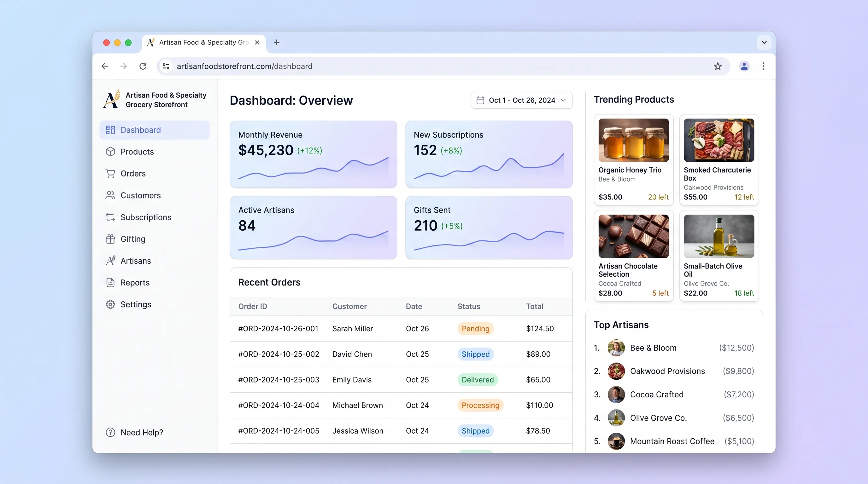
Task: Open a new tab with plus icon
Action: click(277, 43)
